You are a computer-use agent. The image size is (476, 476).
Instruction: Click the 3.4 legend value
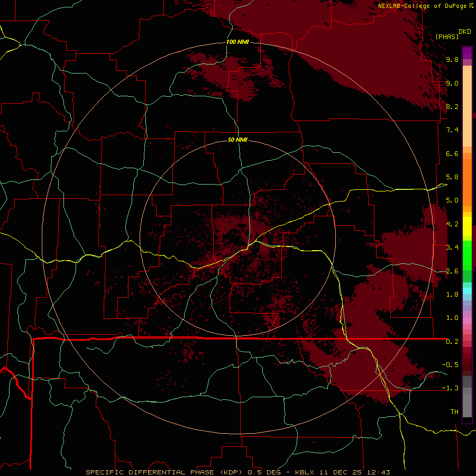[x=452, y=248]
